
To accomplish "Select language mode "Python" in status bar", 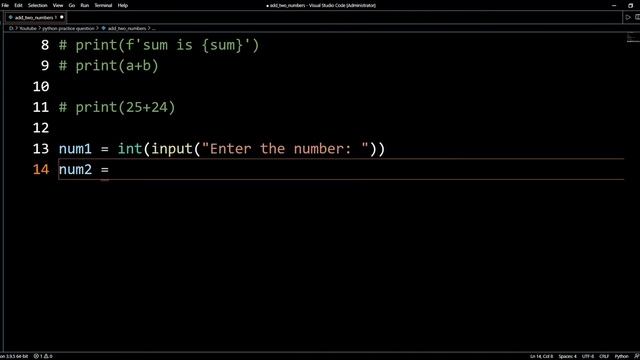I will pyautogui.click(x=621, y=356).
